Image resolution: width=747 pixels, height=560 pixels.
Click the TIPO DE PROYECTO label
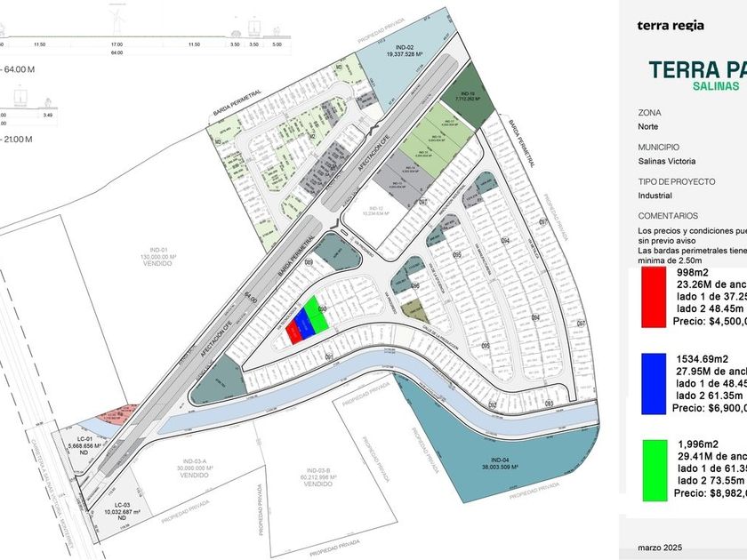(677, 181)
